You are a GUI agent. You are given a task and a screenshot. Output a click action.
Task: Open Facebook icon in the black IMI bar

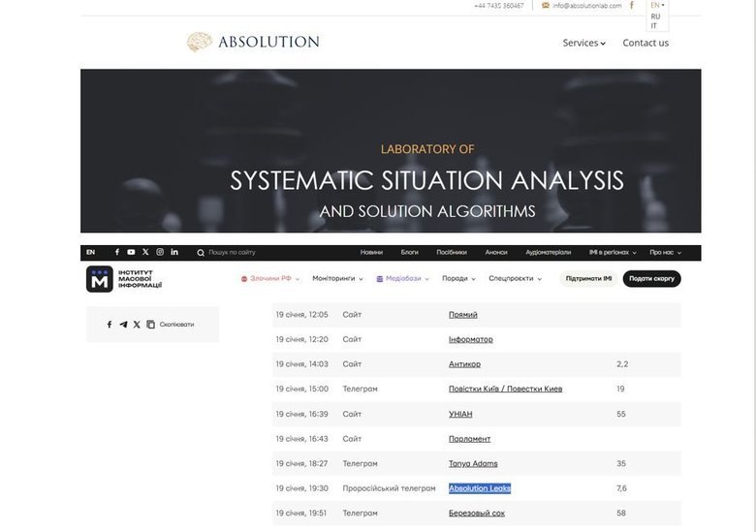point(116,252)
